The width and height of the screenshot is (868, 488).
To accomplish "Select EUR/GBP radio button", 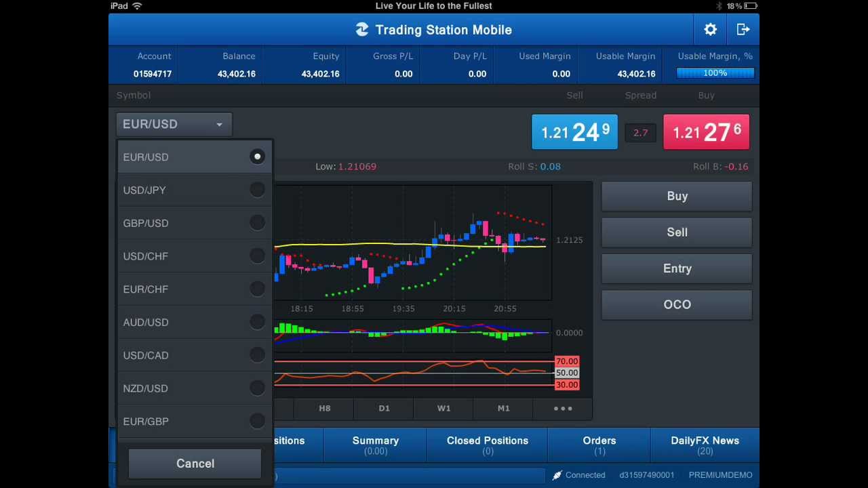I will click(x=257, y=421).
